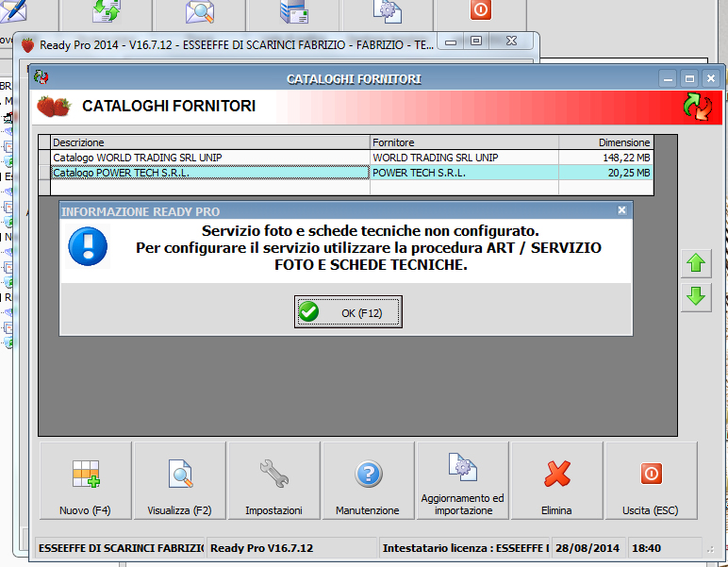Screen dimensions: 728x567
Task: Sort by the Fornitore column header
Action: (464, 142)
